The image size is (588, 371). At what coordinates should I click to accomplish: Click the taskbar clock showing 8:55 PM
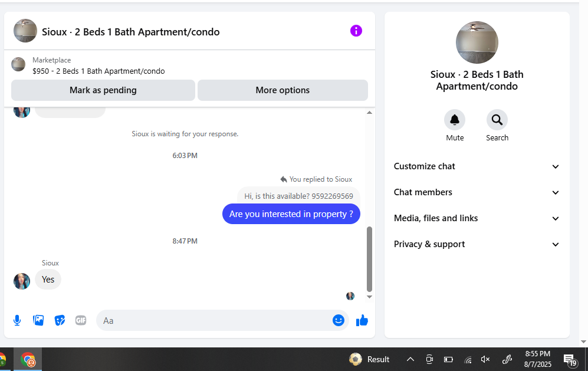(x=538, y=359)
